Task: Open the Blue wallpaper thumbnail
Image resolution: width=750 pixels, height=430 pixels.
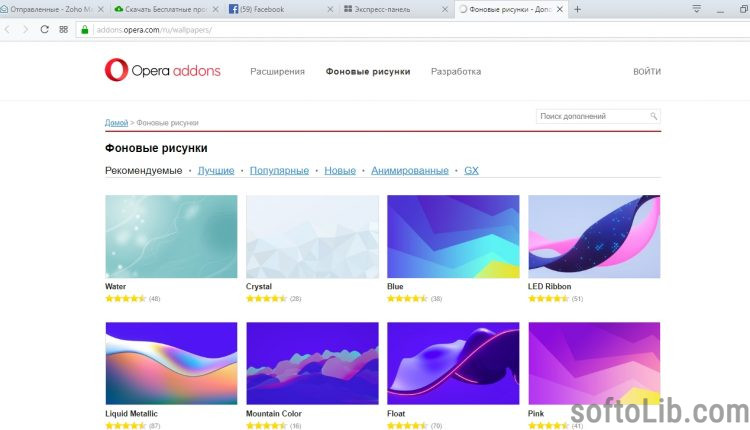Action: point(453,236)
